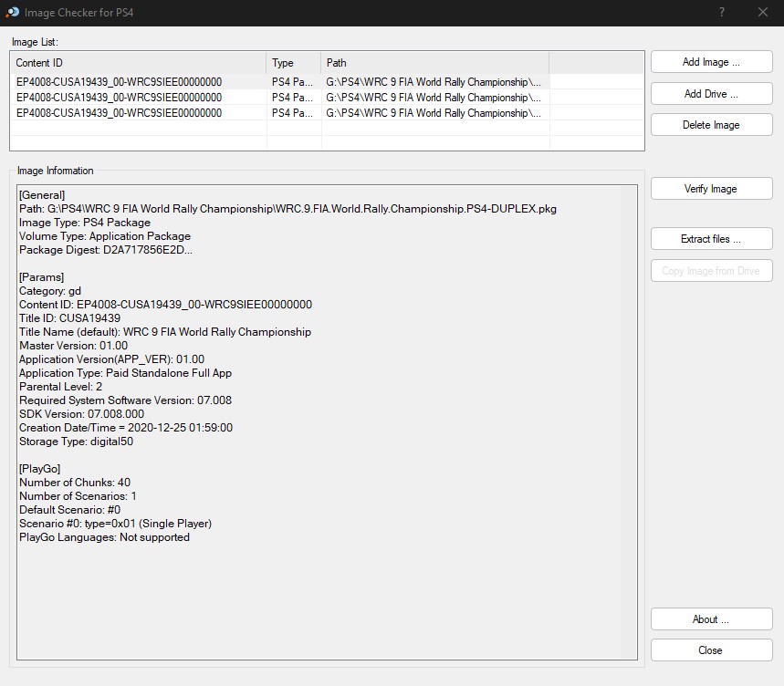Click the [General] heading in info pane
784x686 pixels.
pos(42,195)
